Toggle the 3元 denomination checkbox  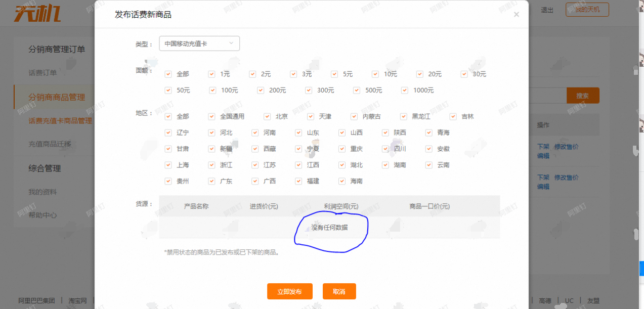coord(293,74)
